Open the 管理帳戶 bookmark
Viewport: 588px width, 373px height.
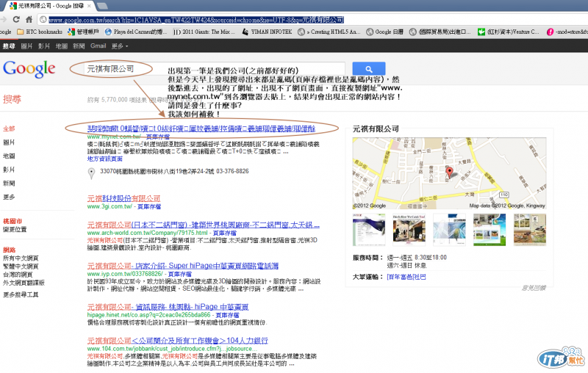(83, 32)
